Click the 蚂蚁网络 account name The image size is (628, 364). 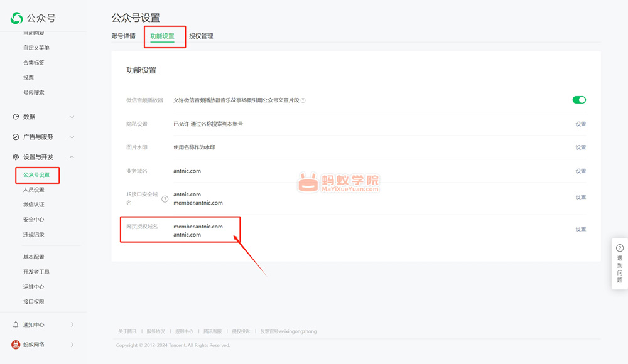click(x=34, y=345)
